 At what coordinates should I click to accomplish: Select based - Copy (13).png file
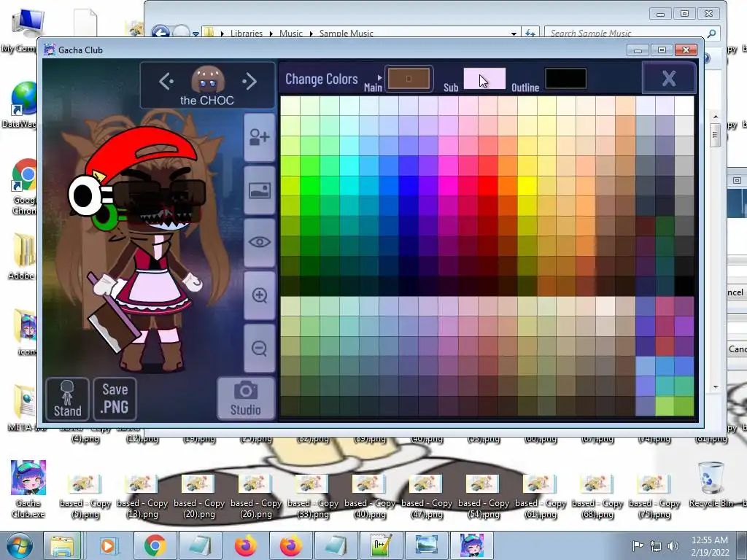pyautogui.click(x=142, y=496)
